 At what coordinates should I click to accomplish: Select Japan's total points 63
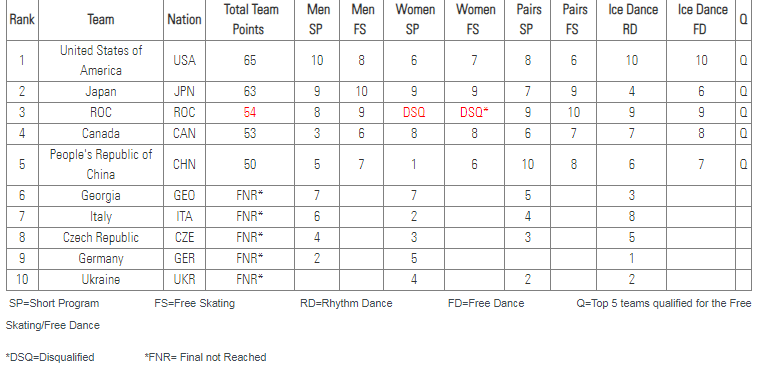(250, 92)
